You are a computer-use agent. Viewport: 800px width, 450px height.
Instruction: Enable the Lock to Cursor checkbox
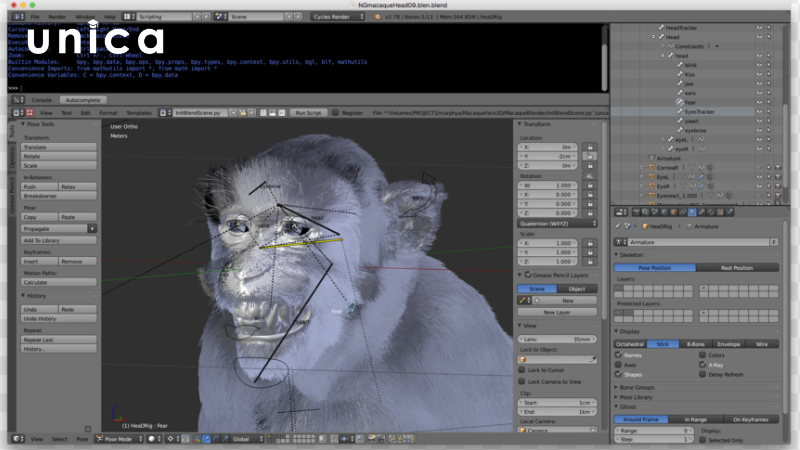521,370
